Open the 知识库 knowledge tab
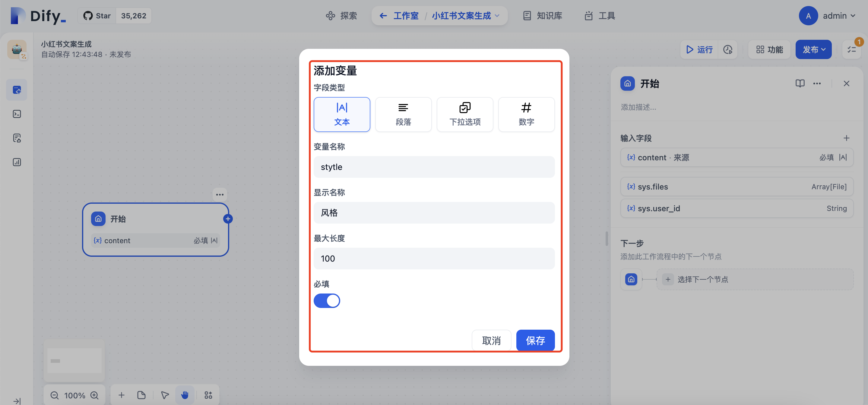Image resolution: width=868 pixels, height=405 pixels. [543, 16]
